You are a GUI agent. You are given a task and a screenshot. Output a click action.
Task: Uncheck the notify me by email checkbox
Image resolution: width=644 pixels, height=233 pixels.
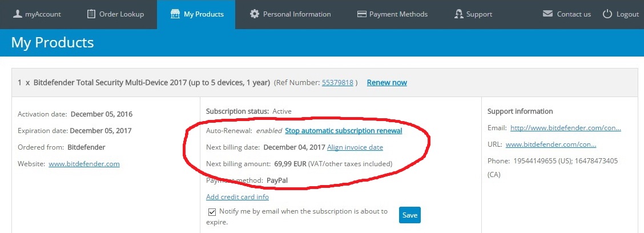click(x=212, y=212)
